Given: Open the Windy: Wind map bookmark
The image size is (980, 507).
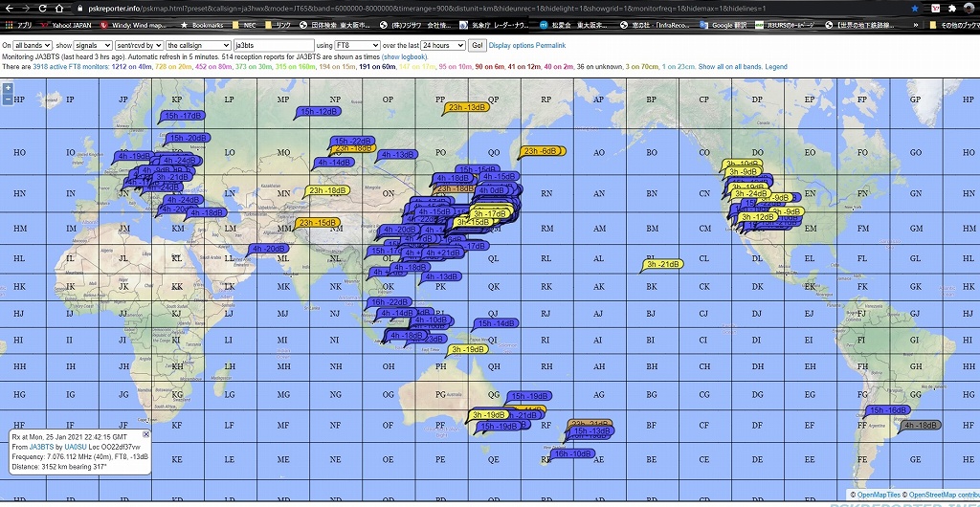Looking at the screenshot, I should [134, 25].
